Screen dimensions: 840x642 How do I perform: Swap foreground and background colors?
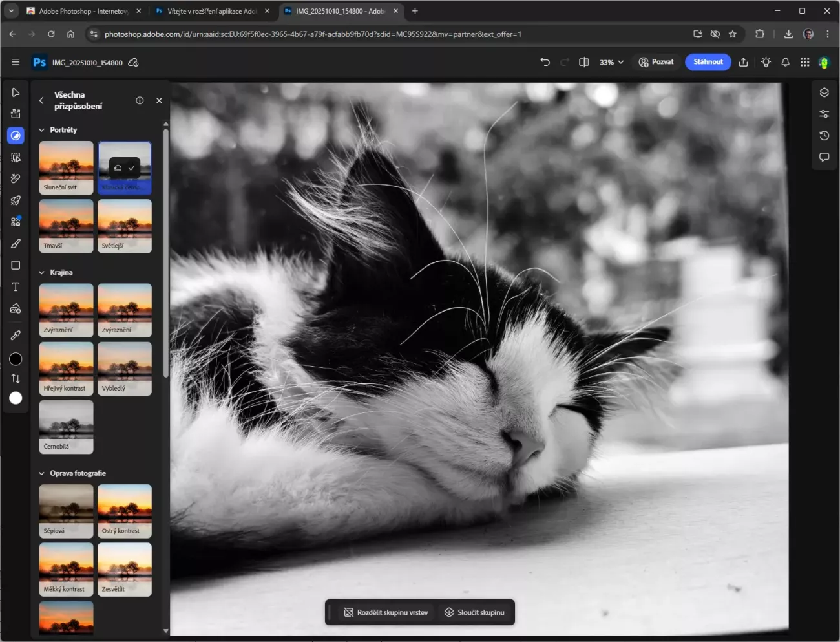pos(16,379)
